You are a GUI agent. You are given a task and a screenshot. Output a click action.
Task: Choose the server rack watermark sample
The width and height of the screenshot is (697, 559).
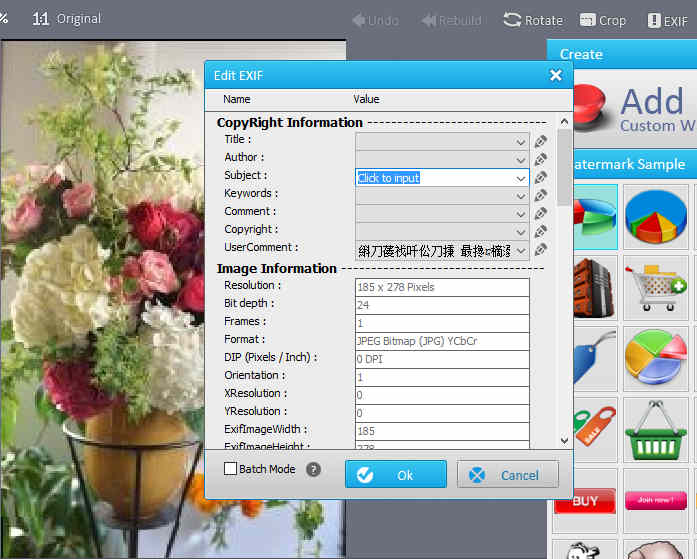click(596, 288)
